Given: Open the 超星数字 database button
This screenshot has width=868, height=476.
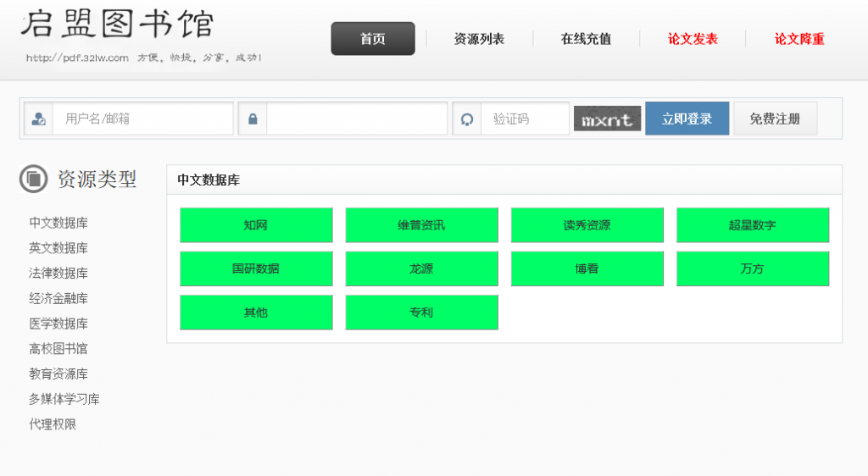Looking at the screenshot, I should [753, 225].
